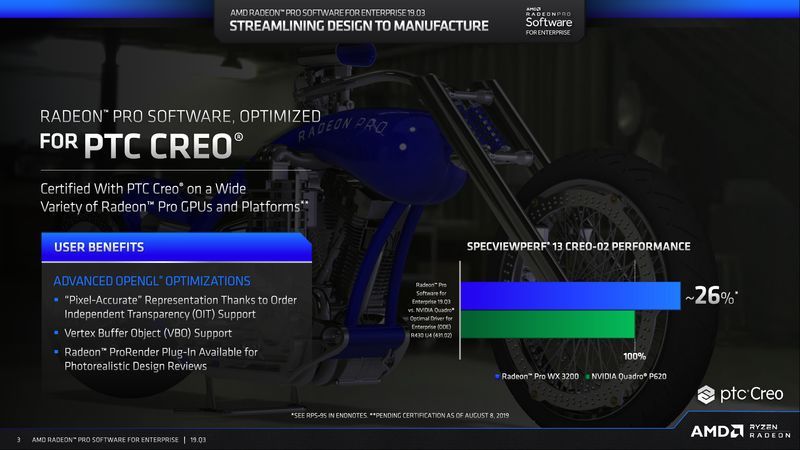The height and width of the screenshot is (450, 800).
Task: Click the footer '19.03' version text
Action: point(198,439)
